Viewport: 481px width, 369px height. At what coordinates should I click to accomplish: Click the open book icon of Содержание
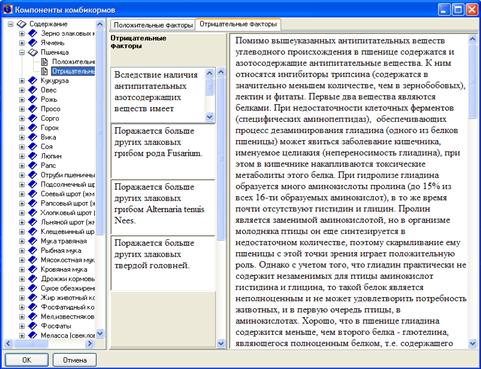[x=21, y=24]
